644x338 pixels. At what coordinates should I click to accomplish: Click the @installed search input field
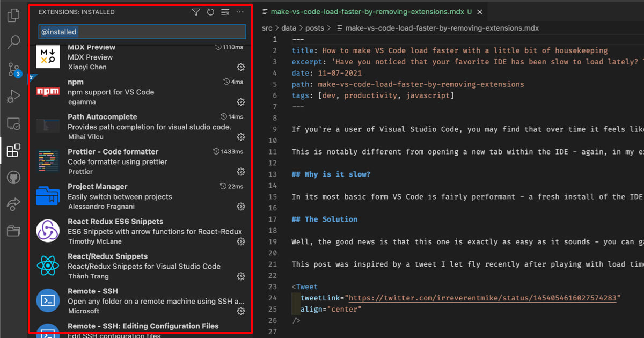click(142, 31)
